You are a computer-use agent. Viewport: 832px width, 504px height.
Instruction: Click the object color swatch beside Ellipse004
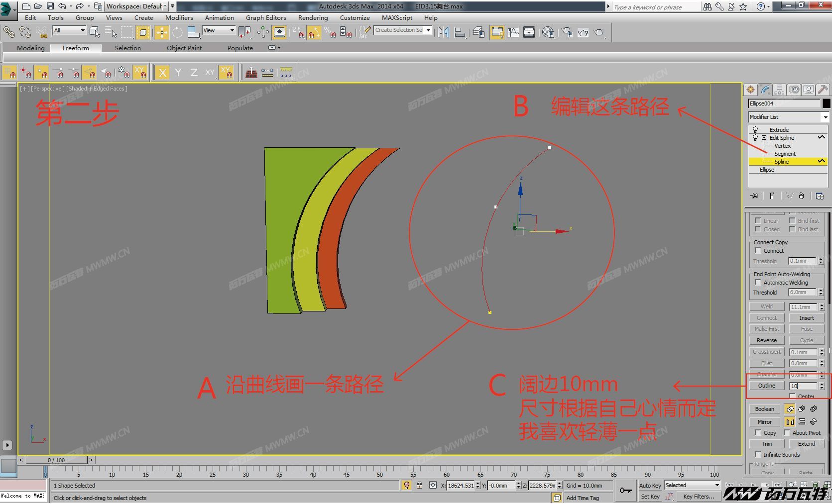pos(826,103)
